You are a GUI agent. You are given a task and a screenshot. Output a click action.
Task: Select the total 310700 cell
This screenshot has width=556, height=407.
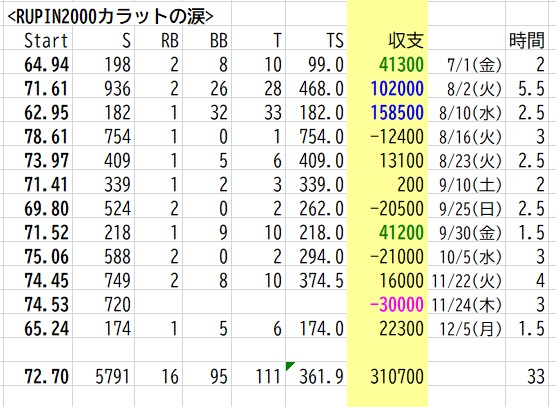click(397, 377)
